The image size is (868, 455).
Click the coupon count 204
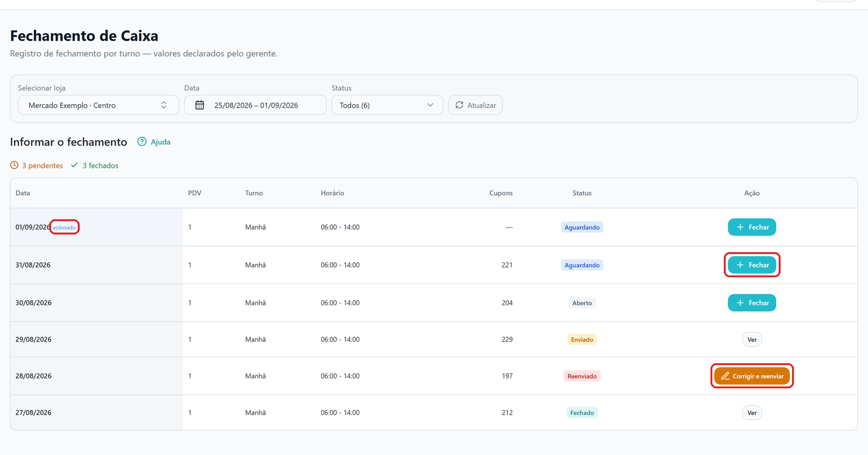tap(507, 302)
